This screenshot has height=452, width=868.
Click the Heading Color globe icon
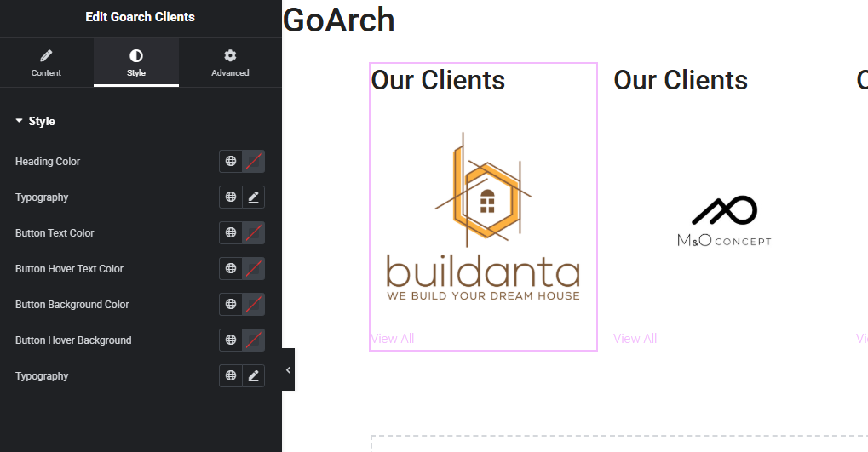pyautogui.click(x=231, y=161)
